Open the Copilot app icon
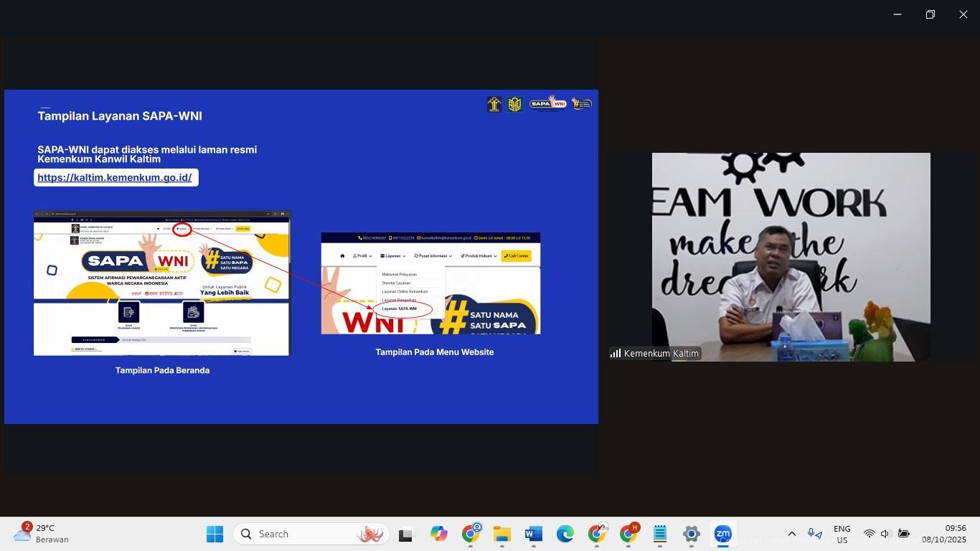This screenshot has height=551, width=980. tap(438, 534)
